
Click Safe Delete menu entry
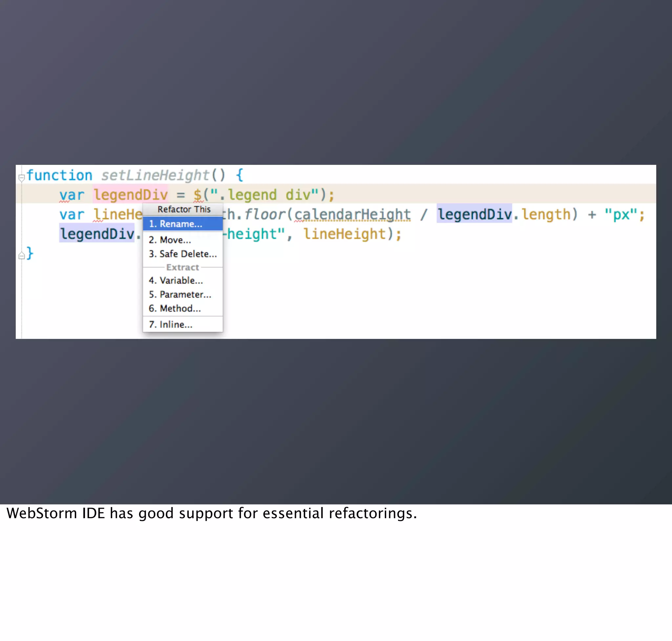pos(183,254)
